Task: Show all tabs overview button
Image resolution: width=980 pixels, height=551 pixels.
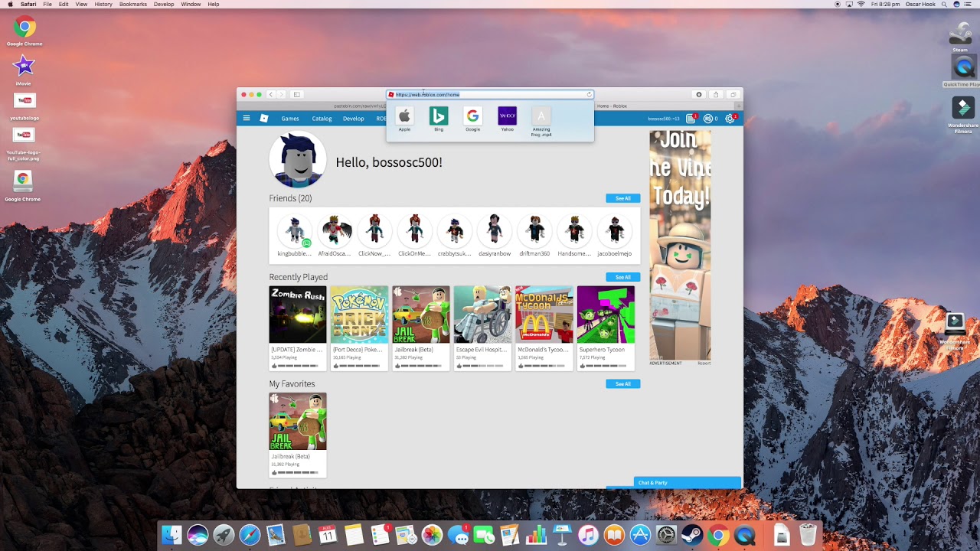Action: pos(733,95)
